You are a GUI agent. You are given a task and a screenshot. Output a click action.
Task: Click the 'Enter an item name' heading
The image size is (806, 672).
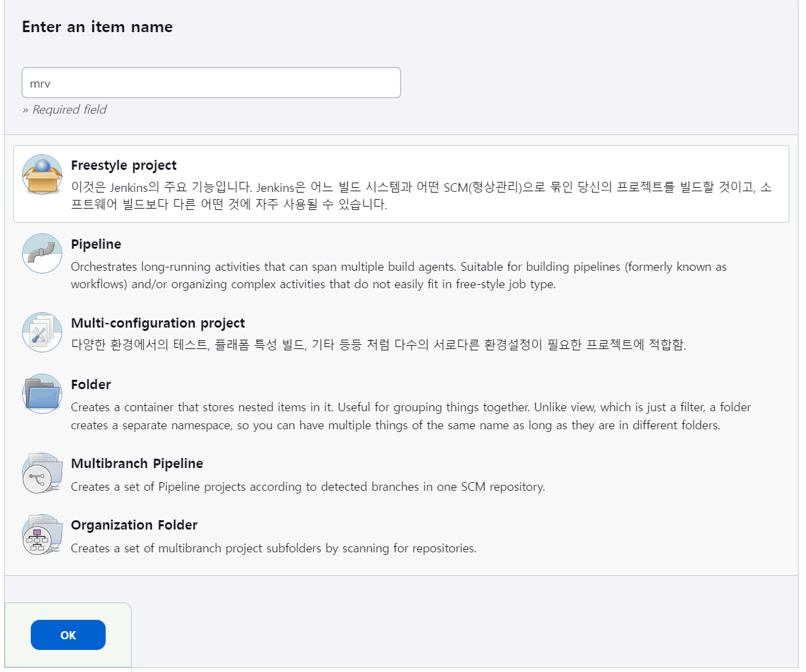(x=98, y=27)
